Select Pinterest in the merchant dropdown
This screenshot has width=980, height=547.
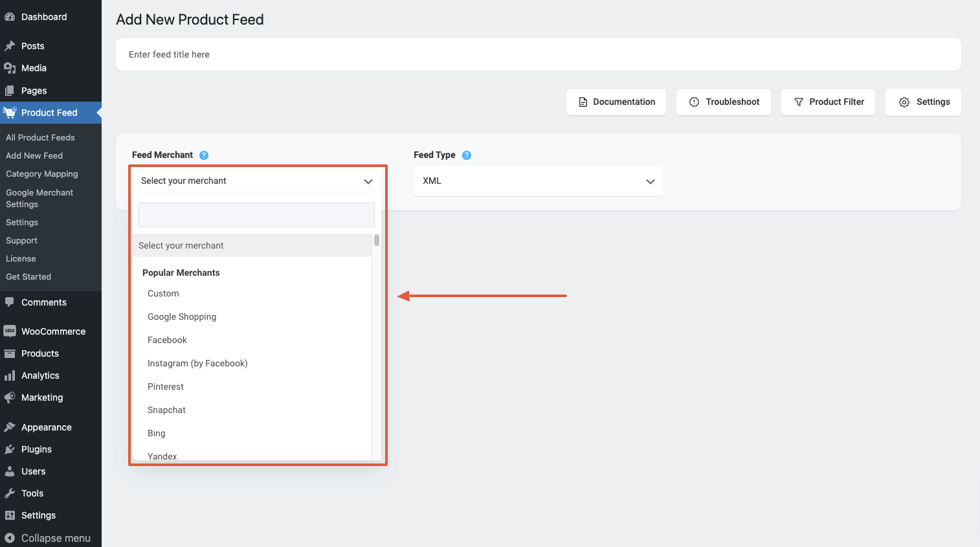coord(166,386)
